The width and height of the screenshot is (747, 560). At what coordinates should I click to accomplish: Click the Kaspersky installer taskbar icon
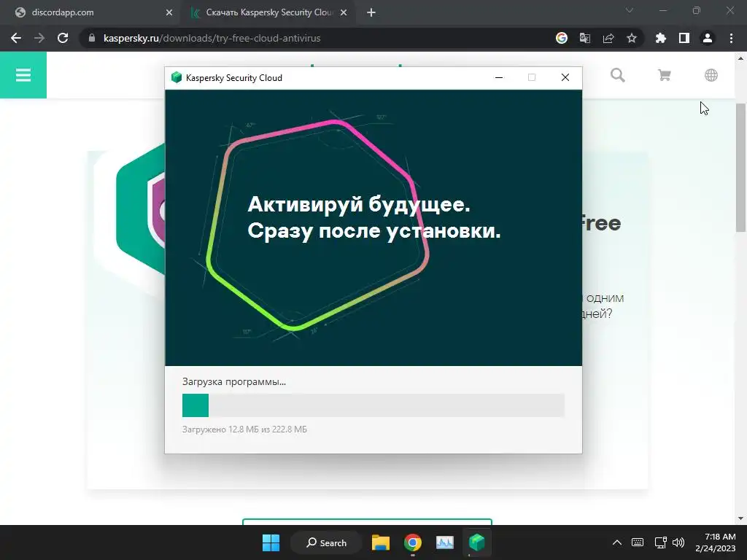click(476, 542)
